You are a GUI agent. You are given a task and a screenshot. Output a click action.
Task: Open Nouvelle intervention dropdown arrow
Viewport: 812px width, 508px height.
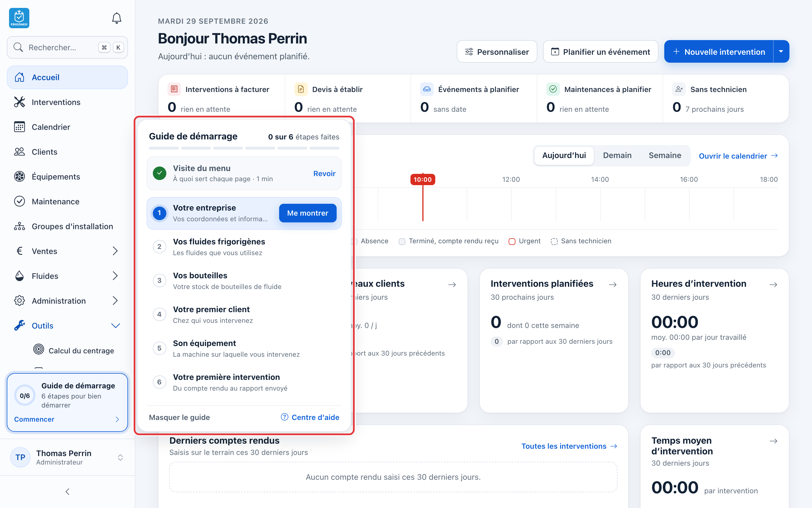781,52
